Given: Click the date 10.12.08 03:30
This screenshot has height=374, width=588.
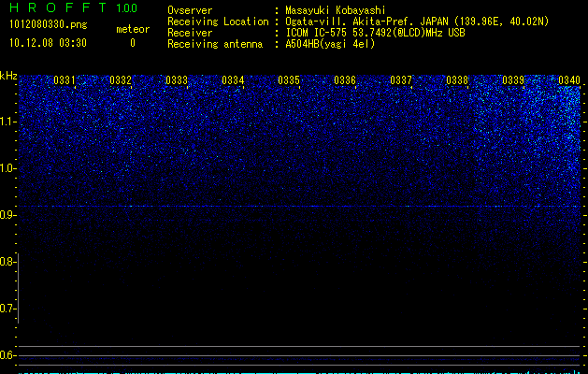Looking at the screenshot, I should point(48,43).
